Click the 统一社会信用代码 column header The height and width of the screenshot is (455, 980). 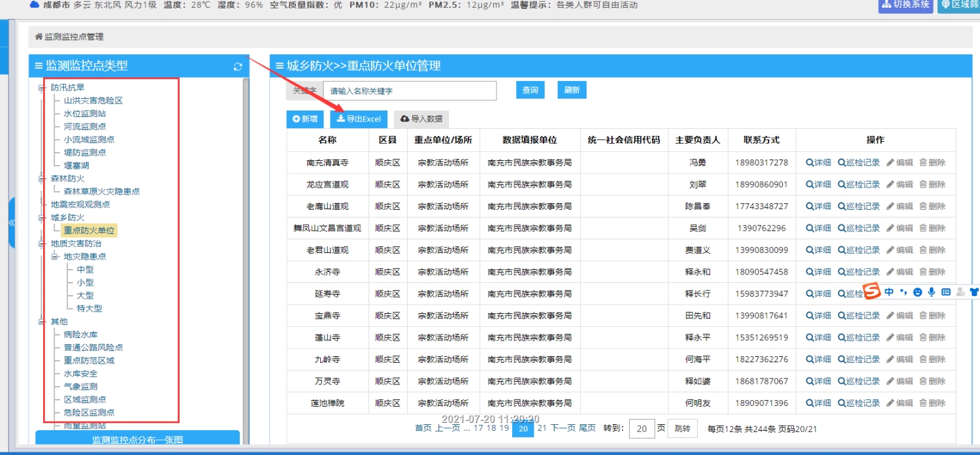pos(624,141)
